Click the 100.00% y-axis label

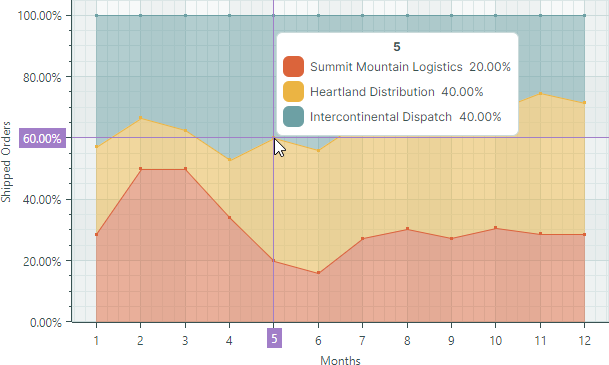[x=40, y=16]
